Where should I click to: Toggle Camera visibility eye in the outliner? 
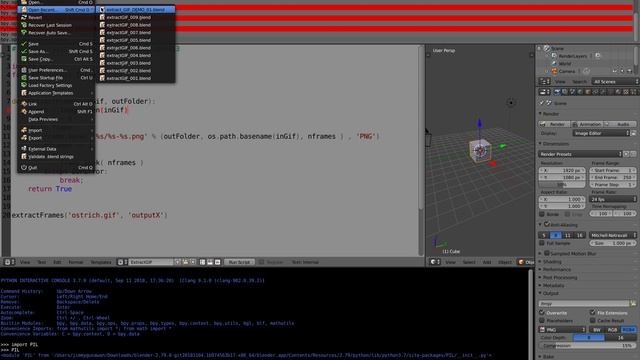point(615,71)
